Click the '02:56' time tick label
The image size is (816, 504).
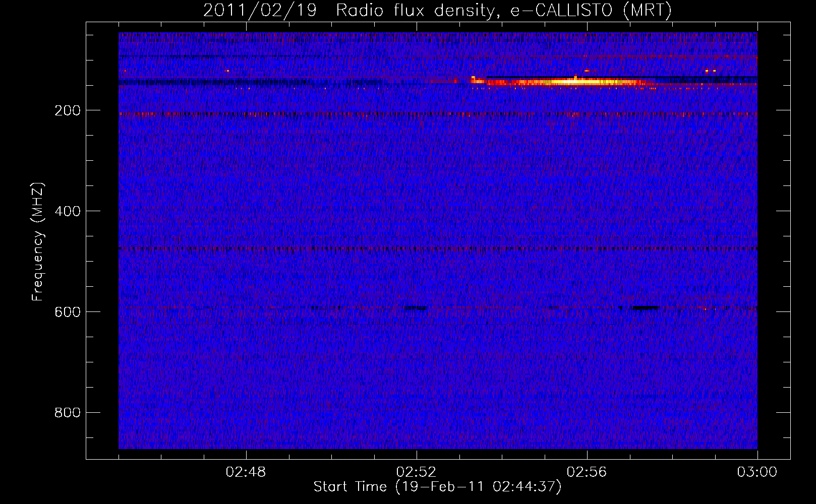587,472
